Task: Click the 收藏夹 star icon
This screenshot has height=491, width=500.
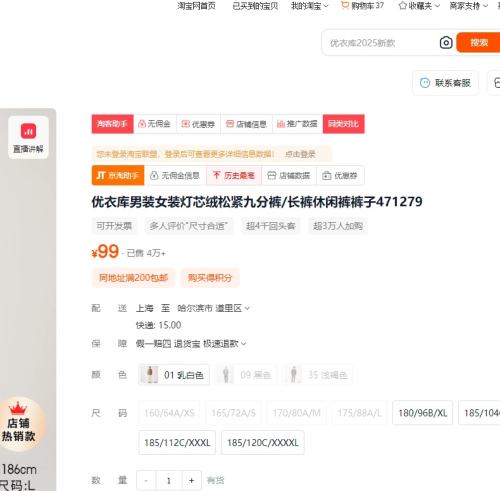Action: (403, 5)
